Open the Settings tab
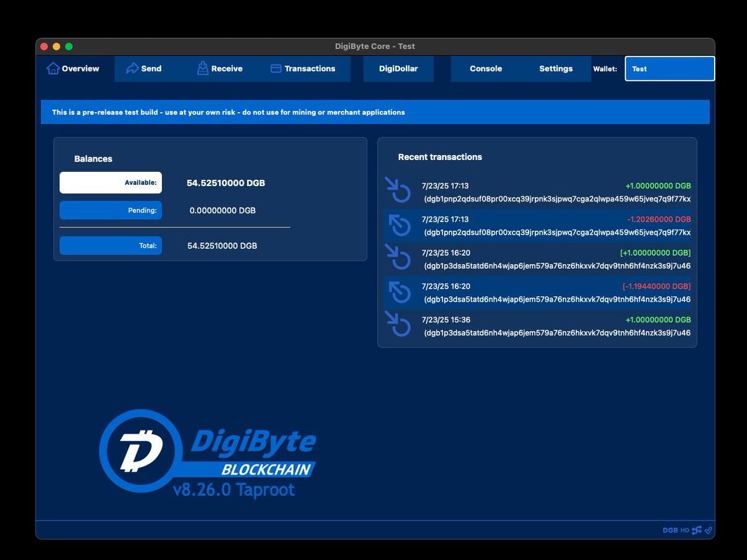 pos(556,68)
